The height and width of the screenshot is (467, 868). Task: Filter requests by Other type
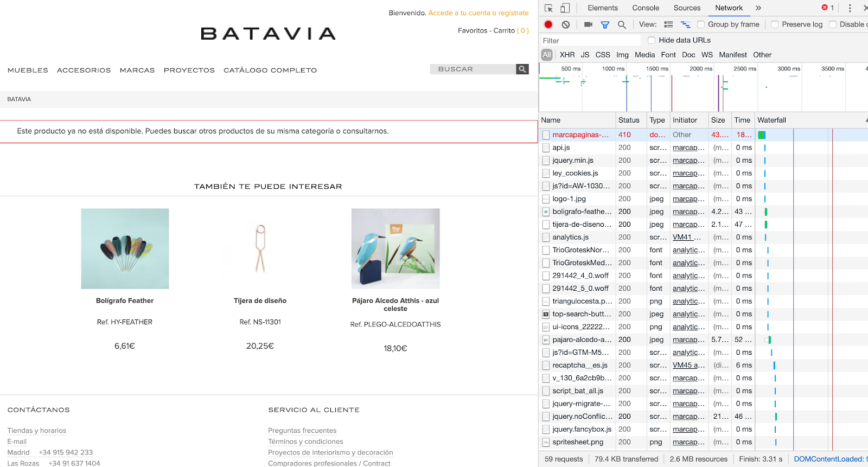pyautogui.click(x=762, y=55)
